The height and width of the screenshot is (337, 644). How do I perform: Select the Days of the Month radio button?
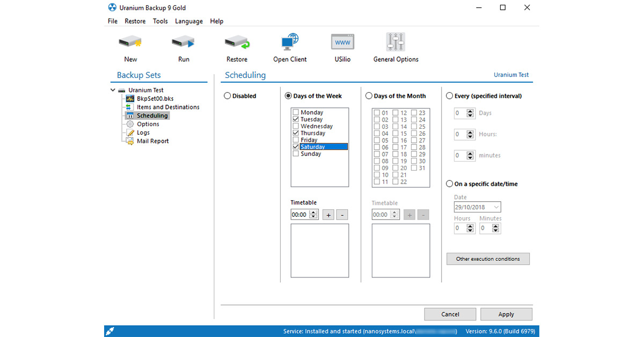(x=369, y=96)
